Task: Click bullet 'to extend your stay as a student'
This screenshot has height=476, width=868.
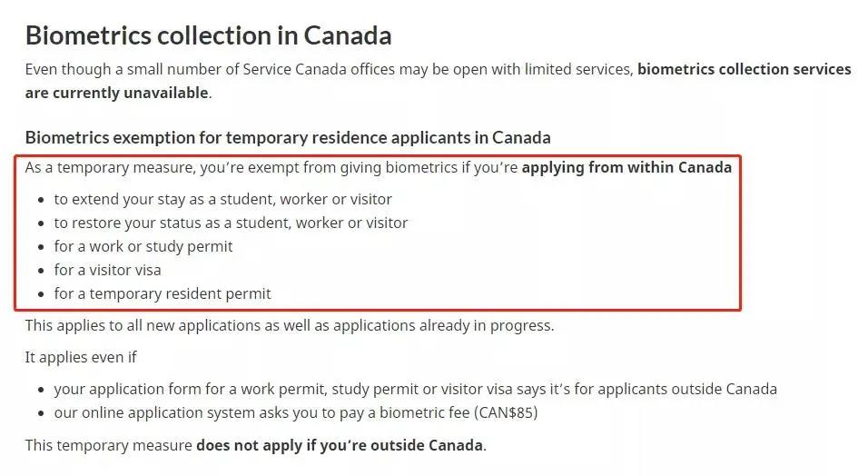Action: pos(222,200)
